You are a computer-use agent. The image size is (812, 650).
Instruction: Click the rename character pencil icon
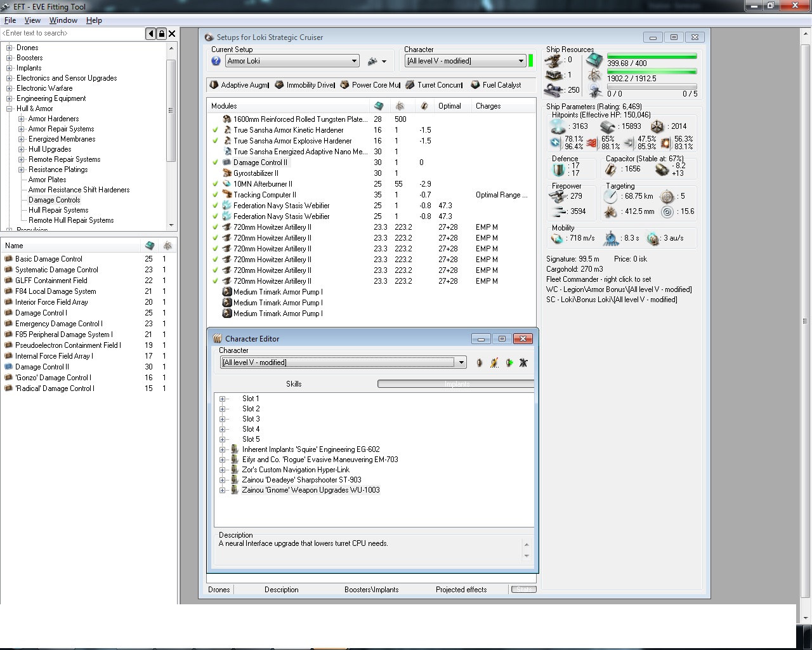[494, 362]
